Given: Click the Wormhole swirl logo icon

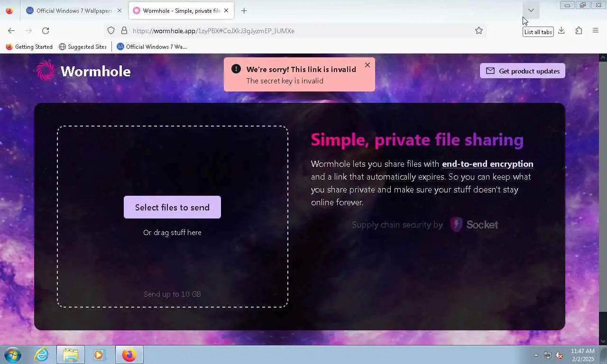Looking at the screenshot, I should click(x=46, y=71).
